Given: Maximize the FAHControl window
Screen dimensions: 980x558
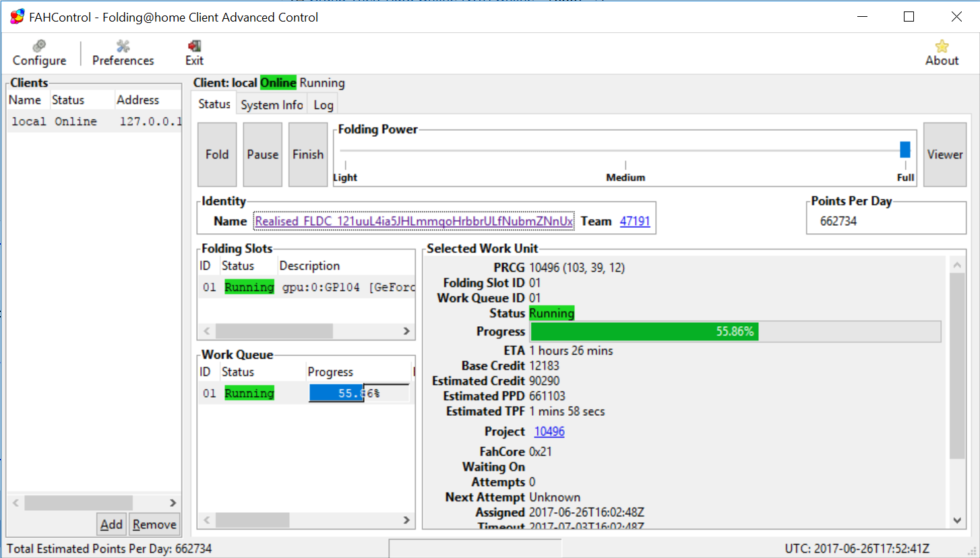Looking at the screenshot, I should tap(909, 17).
